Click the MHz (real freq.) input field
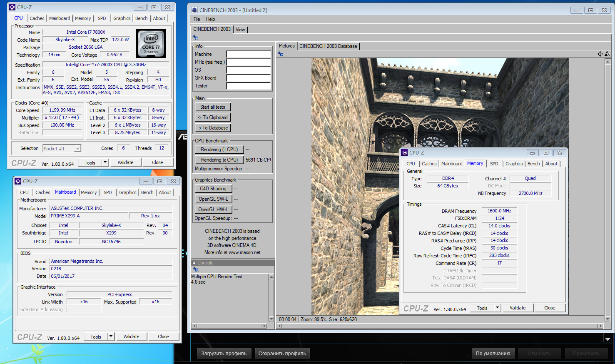This screenshot has height=364, width=615. (248, 62)
